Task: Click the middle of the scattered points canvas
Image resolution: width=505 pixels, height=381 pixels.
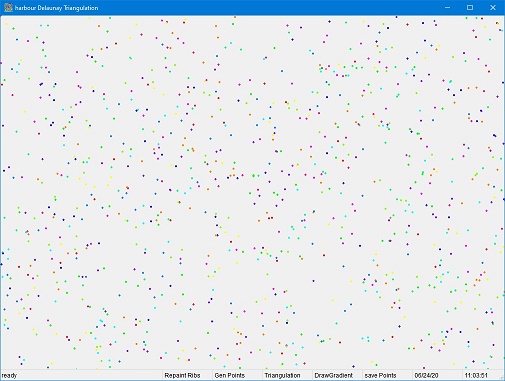Action: (x=252, y=193)
